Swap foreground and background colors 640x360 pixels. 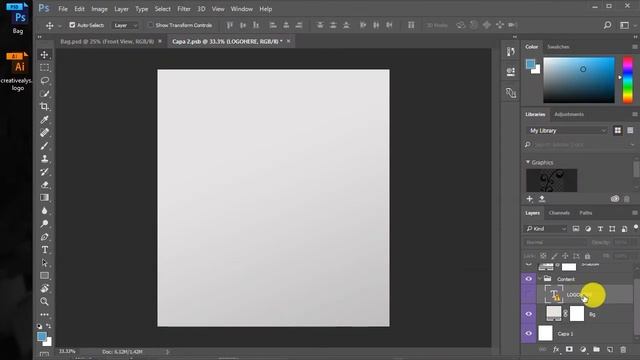pyautogui.click(x=49, y=326)
